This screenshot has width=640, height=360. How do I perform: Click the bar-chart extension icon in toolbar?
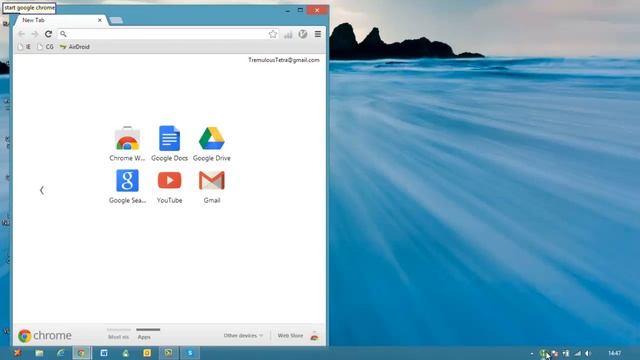click(x=288, y=35)
